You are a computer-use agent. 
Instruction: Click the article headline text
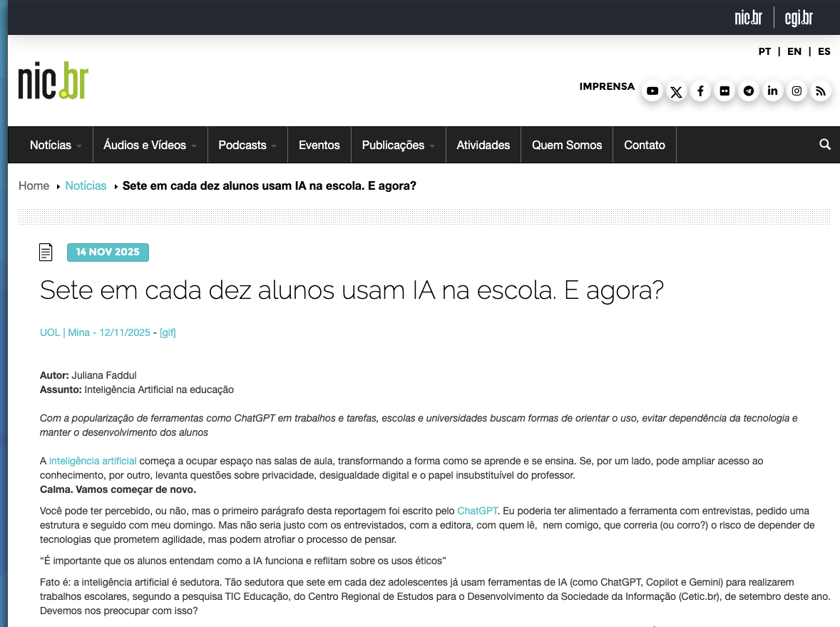click(352, 290)
